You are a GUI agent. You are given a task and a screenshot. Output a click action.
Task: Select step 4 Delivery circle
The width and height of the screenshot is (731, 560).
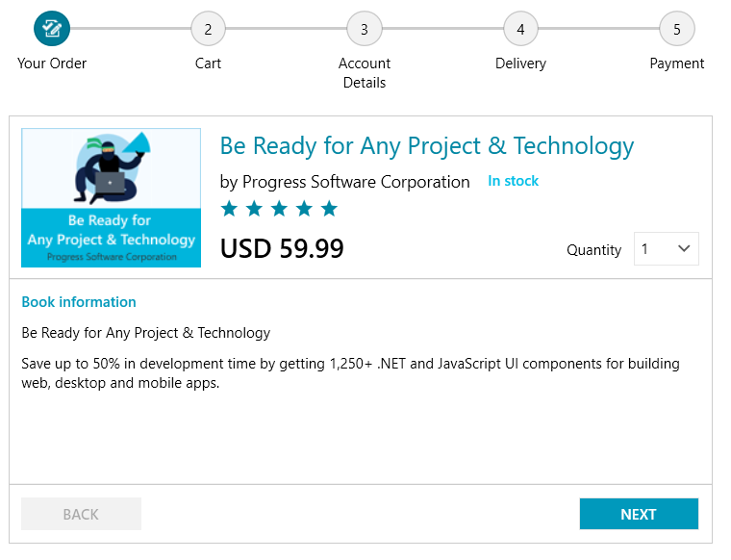[520, 29]
